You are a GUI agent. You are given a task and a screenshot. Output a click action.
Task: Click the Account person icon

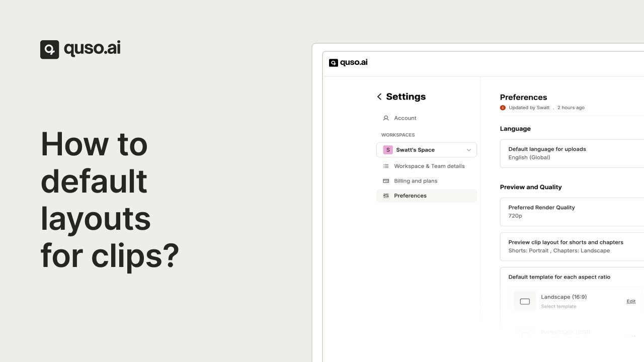coord(386,118)
